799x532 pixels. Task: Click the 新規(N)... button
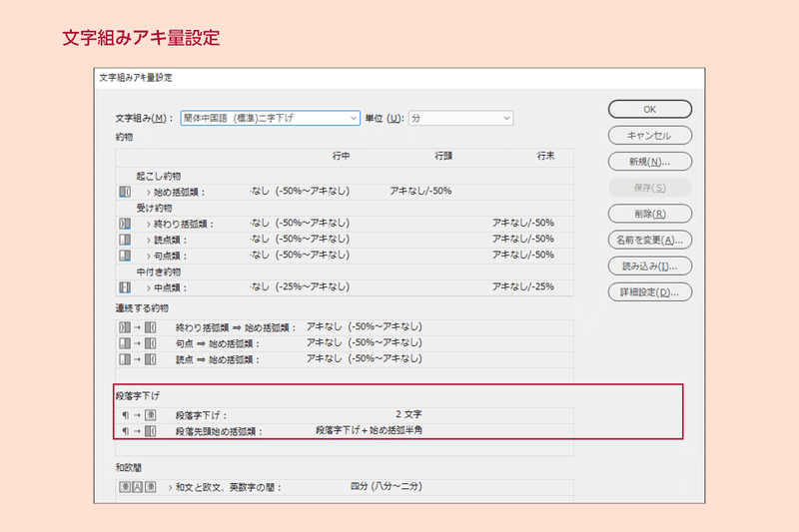coord(650,162)
